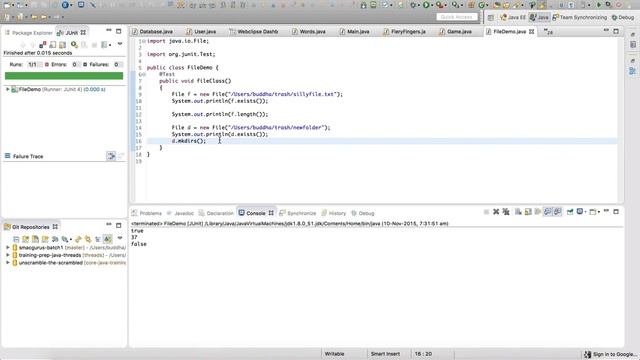Open the Webclipse Dashboard tab
Image resolution: width=640 pixels, height=360 pixels.
click(x=254, y=31)
